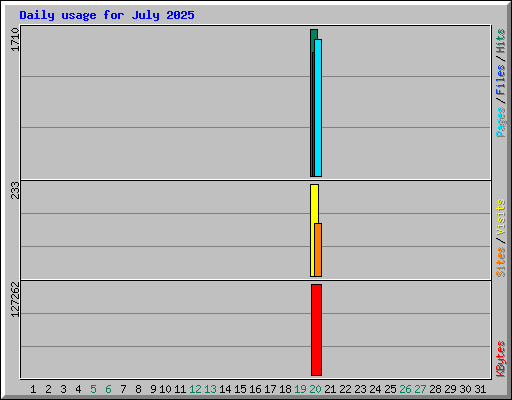Viewport: 512px width, 400px height.
Task: Click the 1710 axis value
Action: (x=15, y=39)
